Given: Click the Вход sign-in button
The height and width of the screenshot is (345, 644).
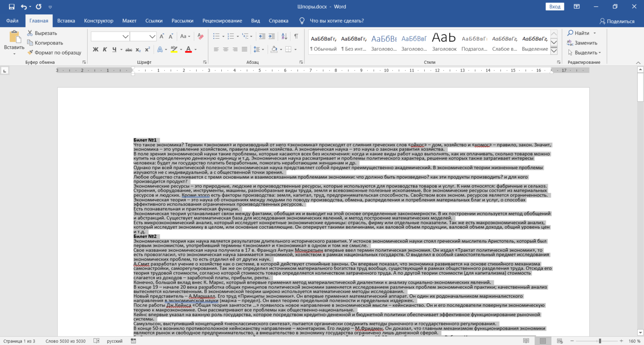Looking at the screenshot, I should point(555,7).
